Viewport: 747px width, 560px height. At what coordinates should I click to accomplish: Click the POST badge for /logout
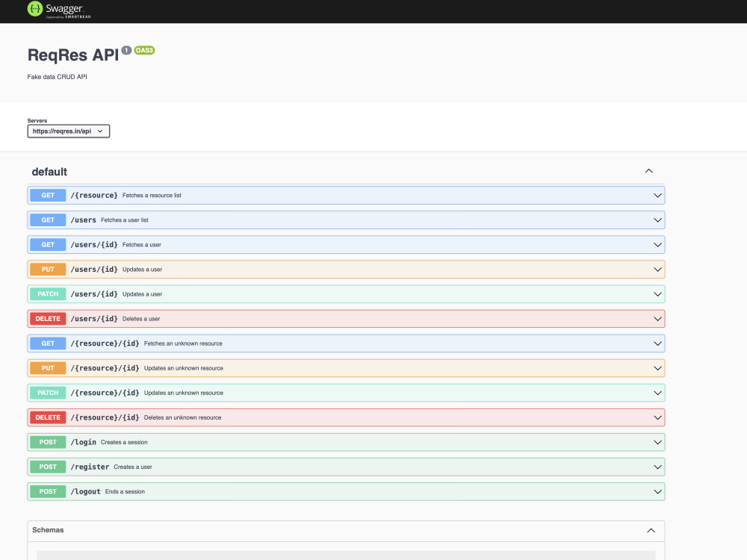48,491
